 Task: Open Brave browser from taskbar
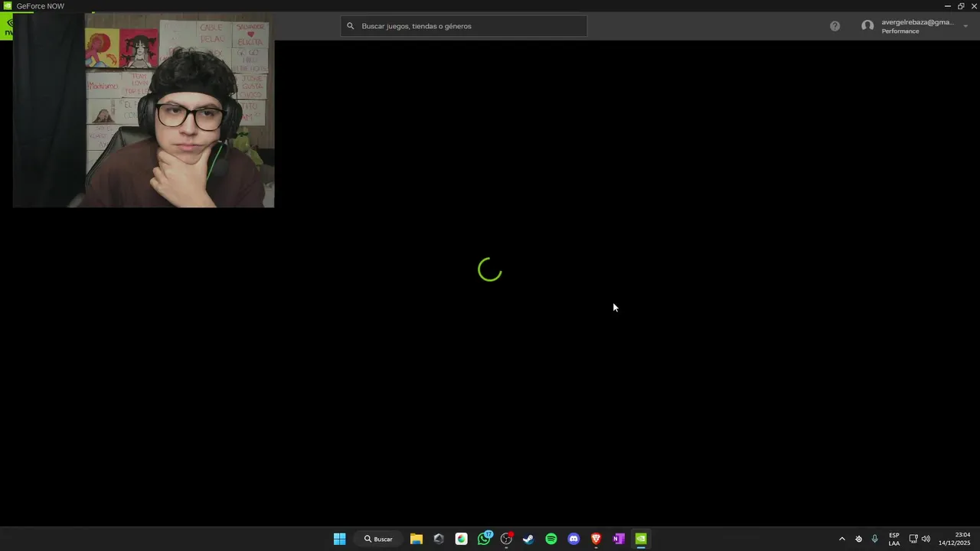596,539
